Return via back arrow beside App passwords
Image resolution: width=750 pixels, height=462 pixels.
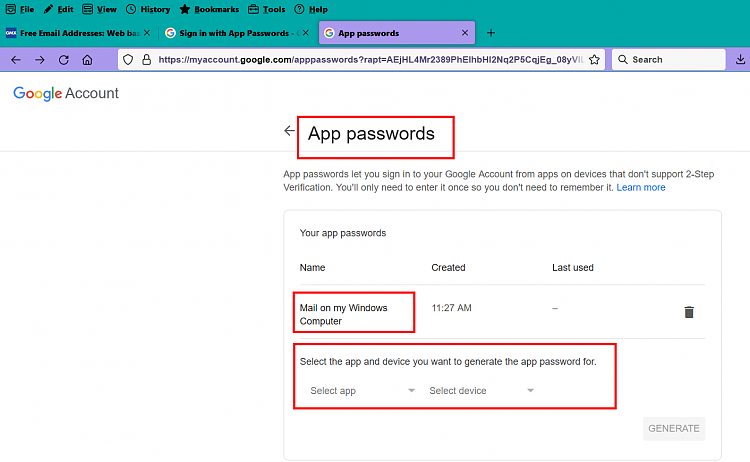(289, 131)
